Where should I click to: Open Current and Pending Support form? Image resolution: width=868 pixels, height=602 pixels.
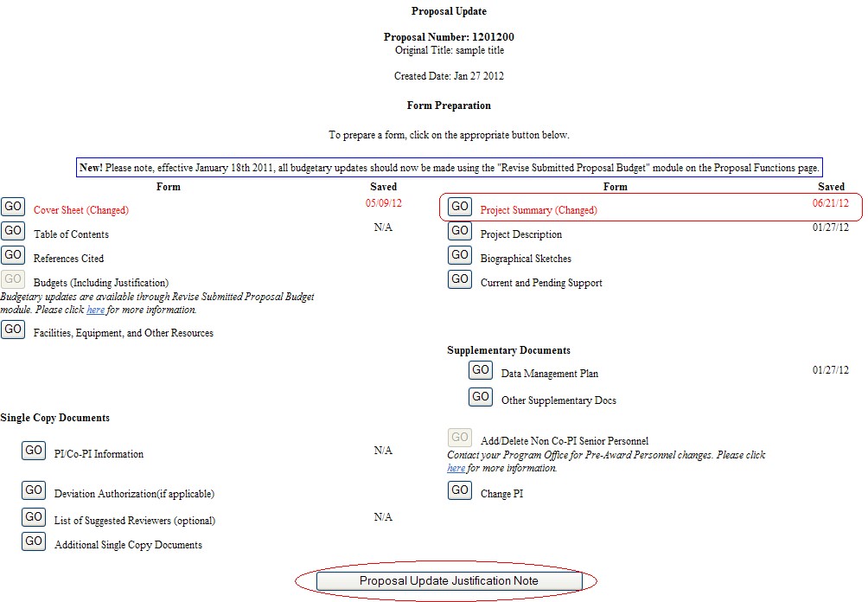tap(460, 279)
